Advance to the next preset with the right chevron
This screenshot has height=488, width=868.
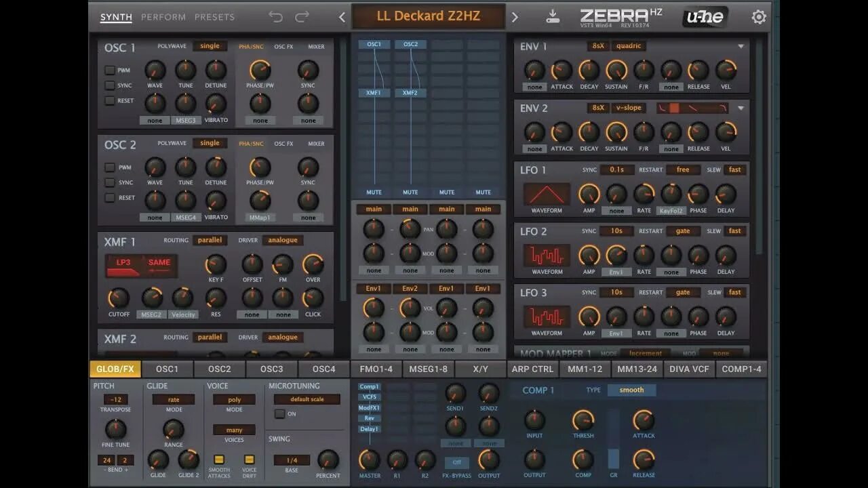tap(515, 17)
